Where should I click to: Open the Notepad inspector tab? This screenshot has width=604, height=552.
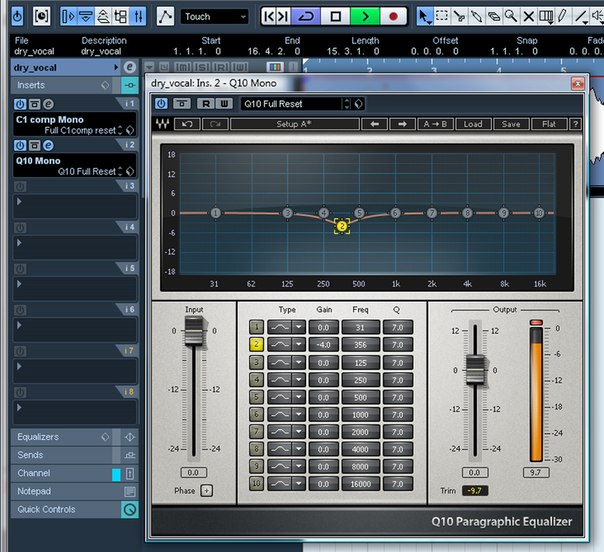pos(34,491)
